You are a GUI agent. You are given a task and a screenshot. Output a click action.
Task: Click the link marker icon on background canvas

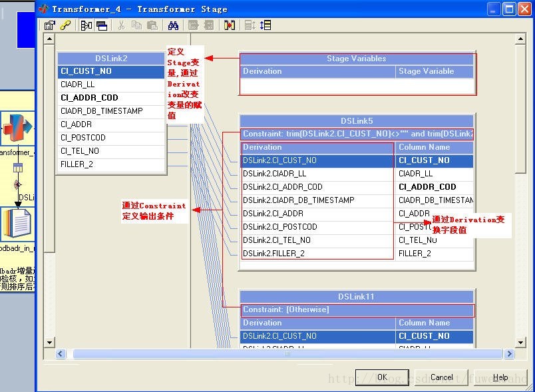tap(18, 184)
